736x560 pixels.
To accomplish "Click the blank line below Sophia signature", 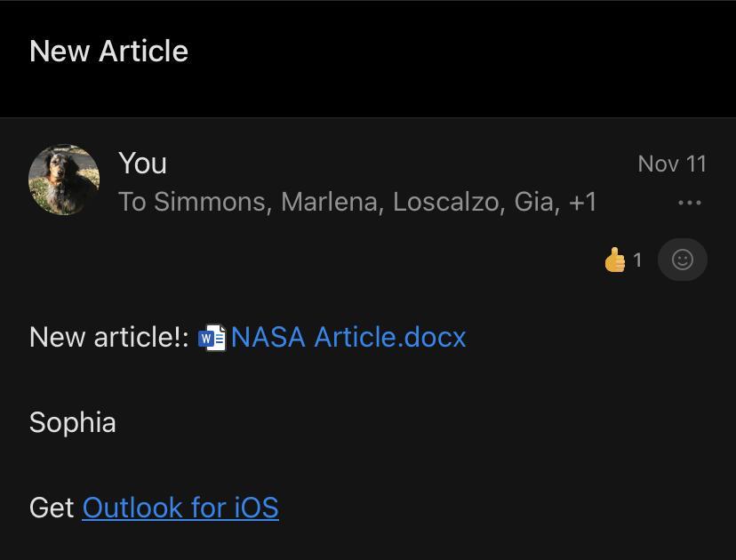I will (x=267, y=465).
